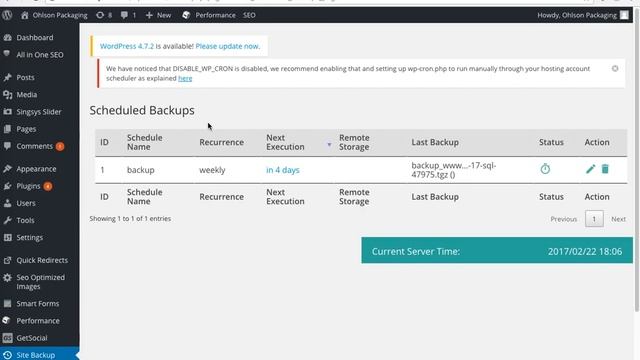Open the comments bubble in admin bar
The height and width of the screenshot is (360, 640).
point(128,15)
